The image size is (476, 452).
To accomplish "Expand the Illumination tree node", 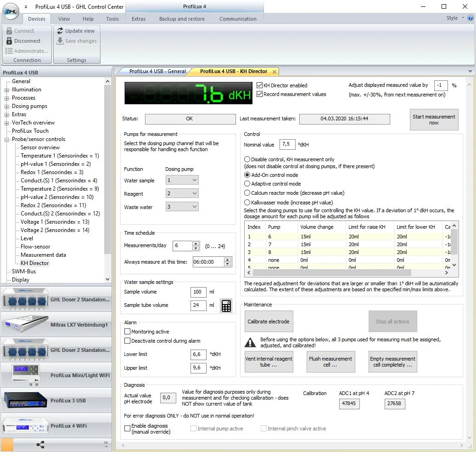I will tap(7, 90).
